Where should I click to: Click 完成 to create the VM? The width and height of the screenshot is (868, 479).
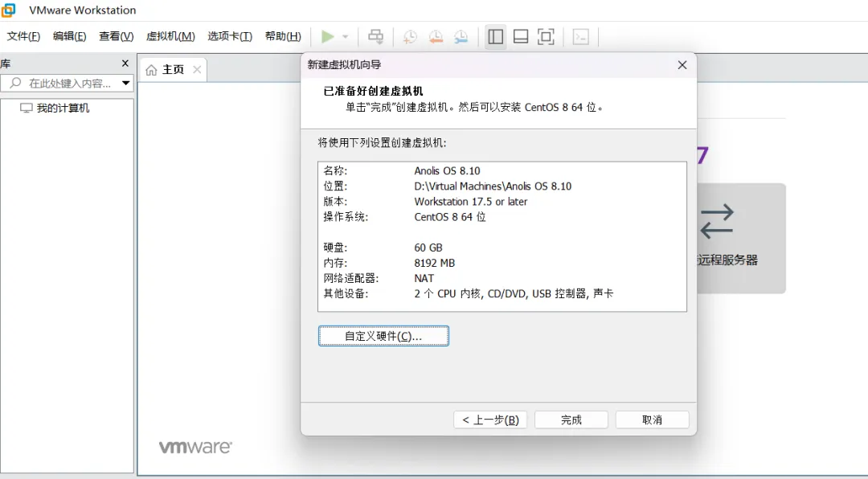pyautogui.click(x=571, y=420)
